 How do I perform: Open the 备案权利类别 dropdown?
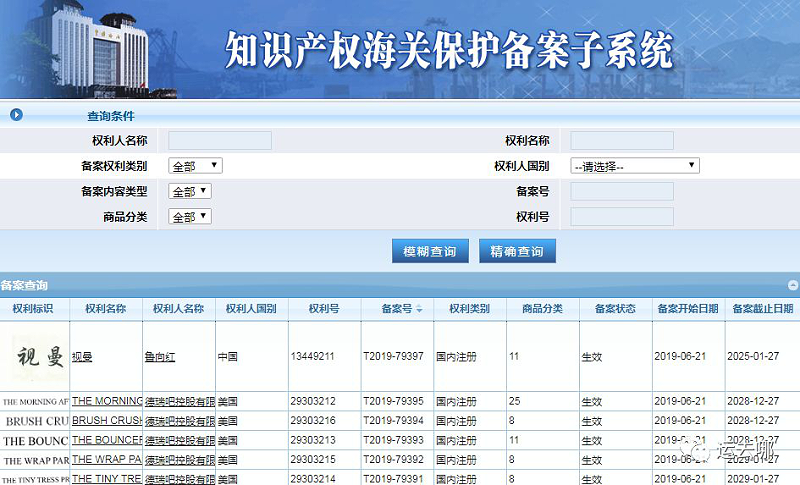[195, 166]
